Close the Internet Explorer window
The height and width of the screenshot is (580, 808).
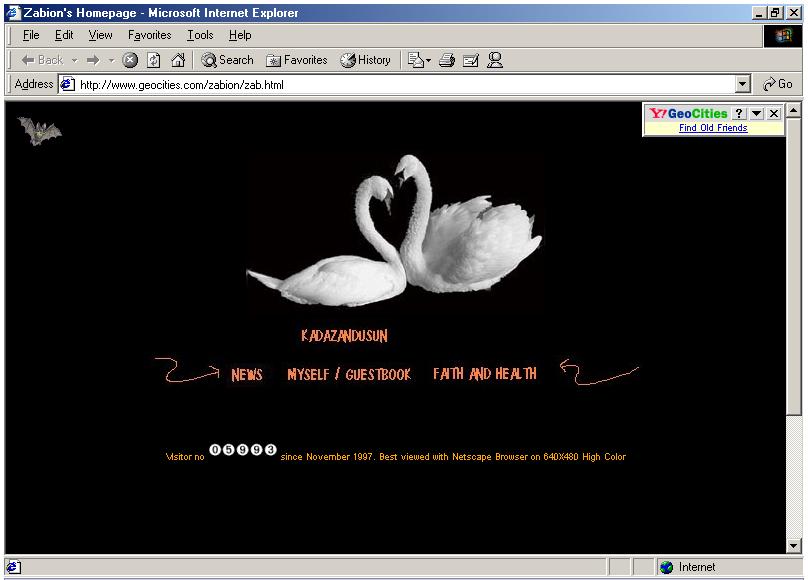point(794,13)
